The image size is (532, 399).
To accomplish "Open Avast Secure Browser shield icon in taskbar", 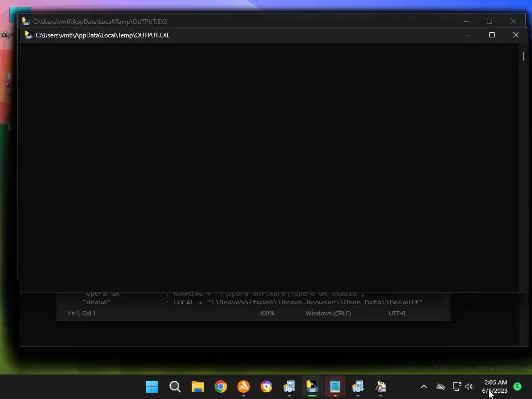I will tap(267, 387).
